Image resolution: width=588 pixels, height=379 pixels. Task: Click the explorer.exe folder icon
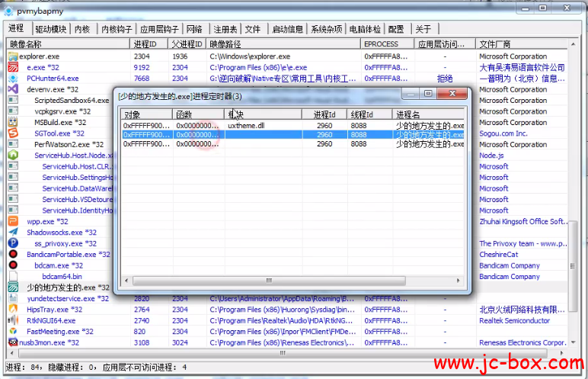tap(13, 56)
